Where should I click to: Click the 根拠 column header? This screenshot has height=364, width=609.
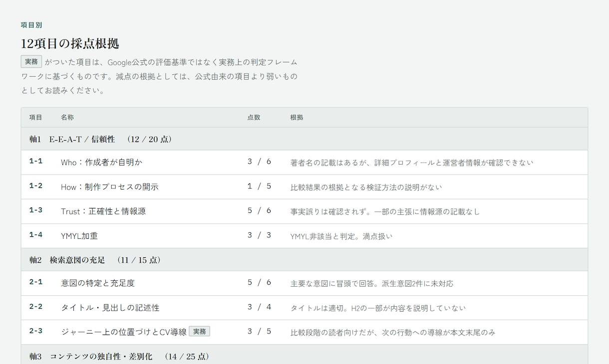click(x=297, y=118)
